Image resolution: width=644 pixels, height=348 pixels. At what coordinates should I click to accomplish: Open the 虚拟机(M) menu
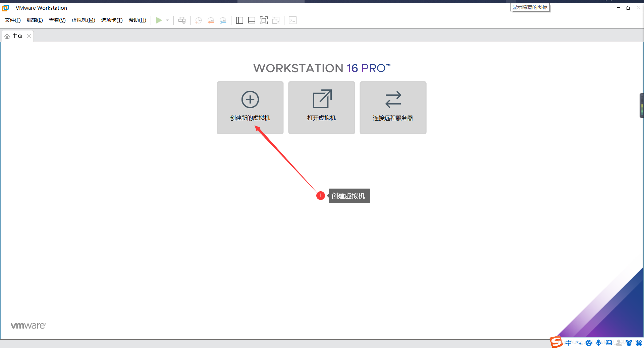[84, 20]
